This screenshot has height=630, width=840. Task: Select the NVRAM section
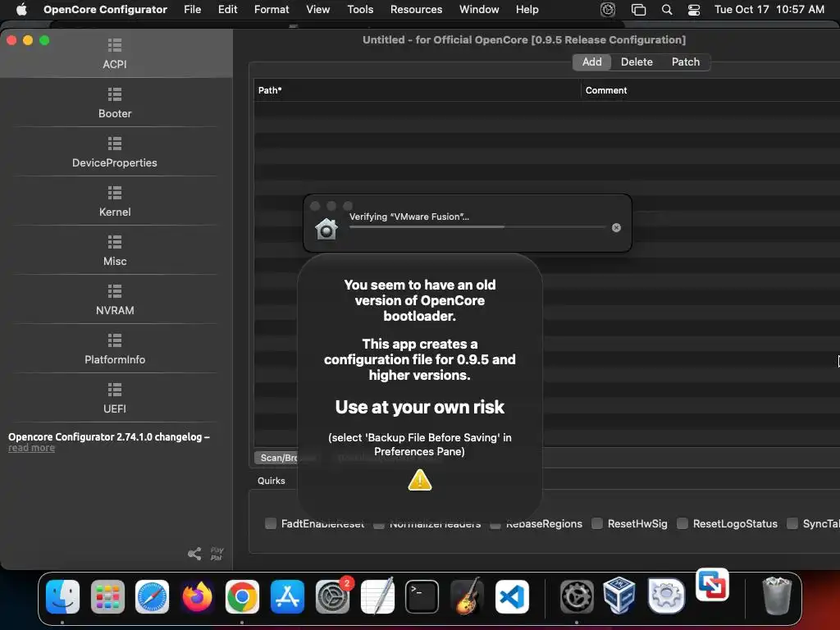[x=115, y=300]
